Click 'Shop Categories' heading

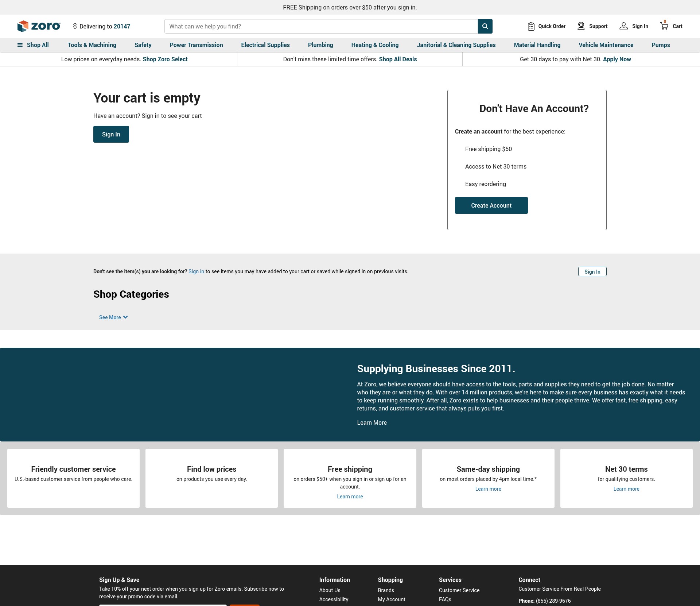click(131, 294)
